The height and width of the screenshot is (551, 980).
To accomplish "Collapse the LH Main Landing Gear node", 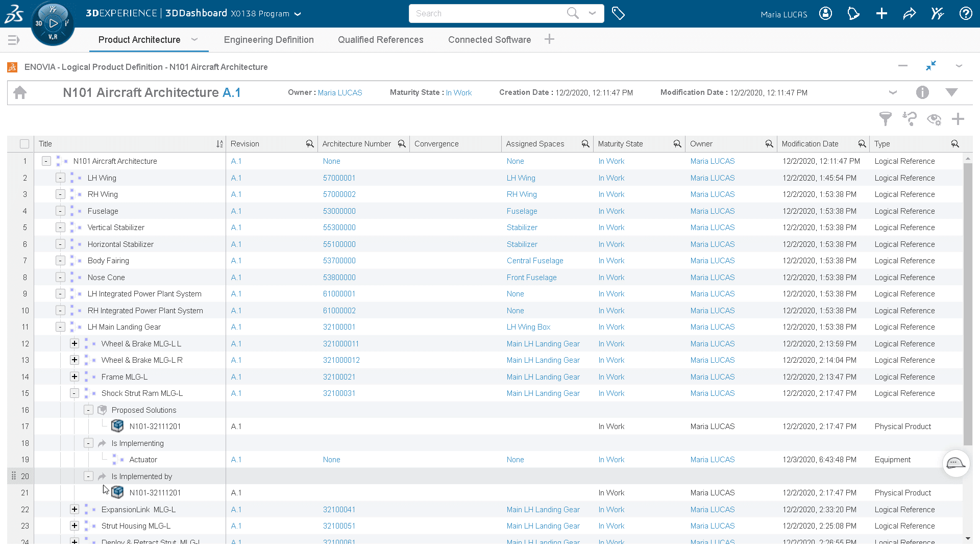I will pyautogui.click(x=60, y=327).
